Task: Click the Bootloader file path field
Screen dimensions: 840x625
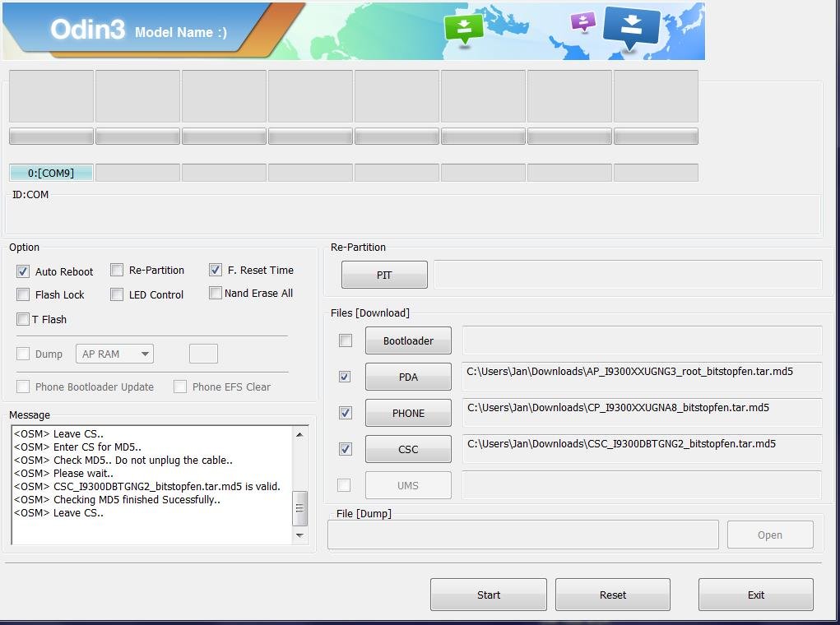Action: (x=642, y=340)
